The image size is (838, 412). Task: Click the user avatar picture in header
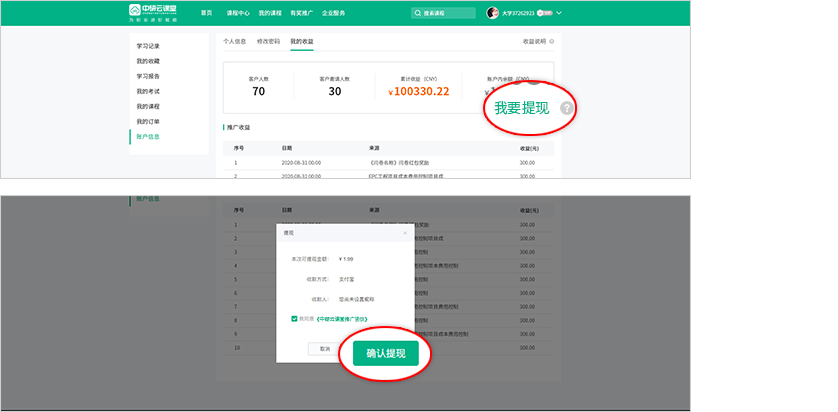coord(492,13)
